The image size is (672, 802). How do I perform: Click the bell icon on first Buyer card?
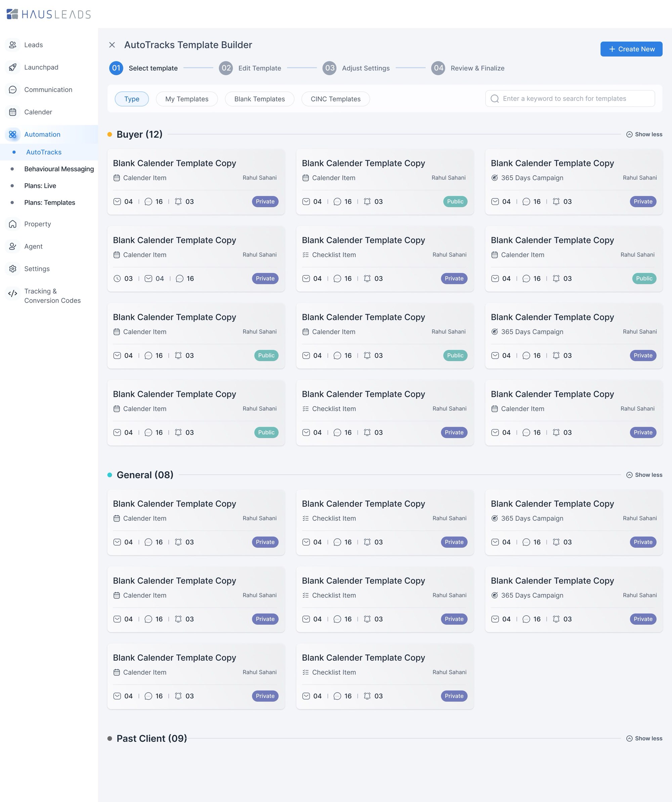(178, 201)
